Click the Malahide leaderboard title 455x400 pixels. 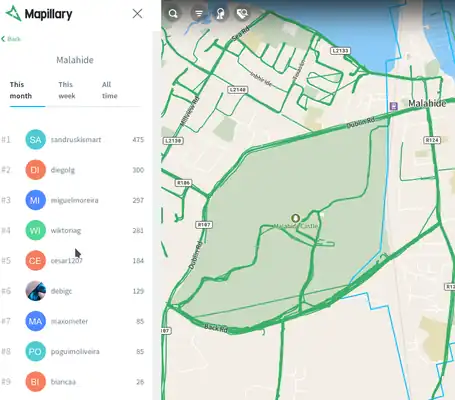(x=75, y=60)
